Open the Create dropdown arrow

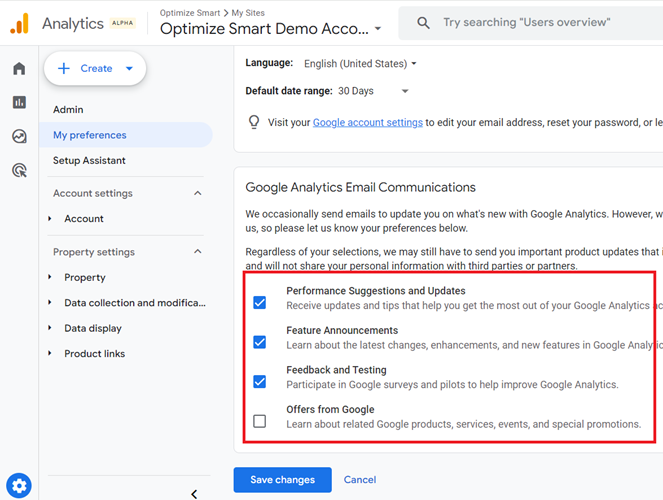(x=129, y=68)
